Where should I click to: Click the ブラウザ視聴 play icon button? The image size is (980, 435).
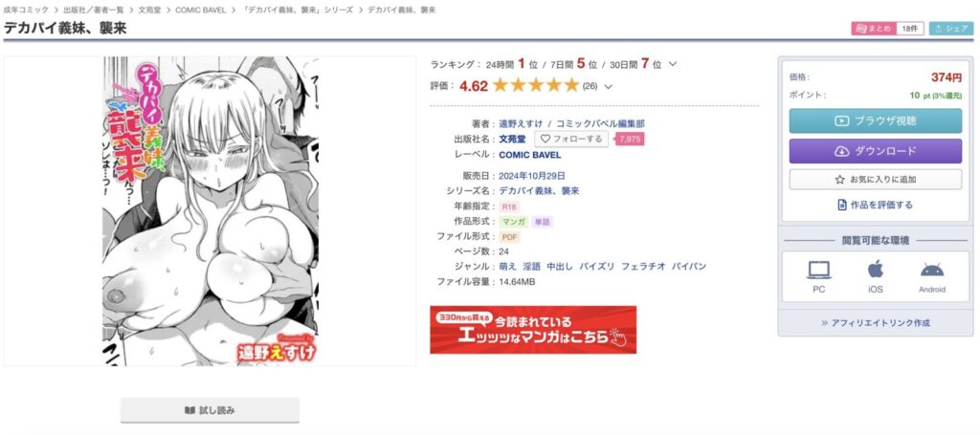coord(875,120)
